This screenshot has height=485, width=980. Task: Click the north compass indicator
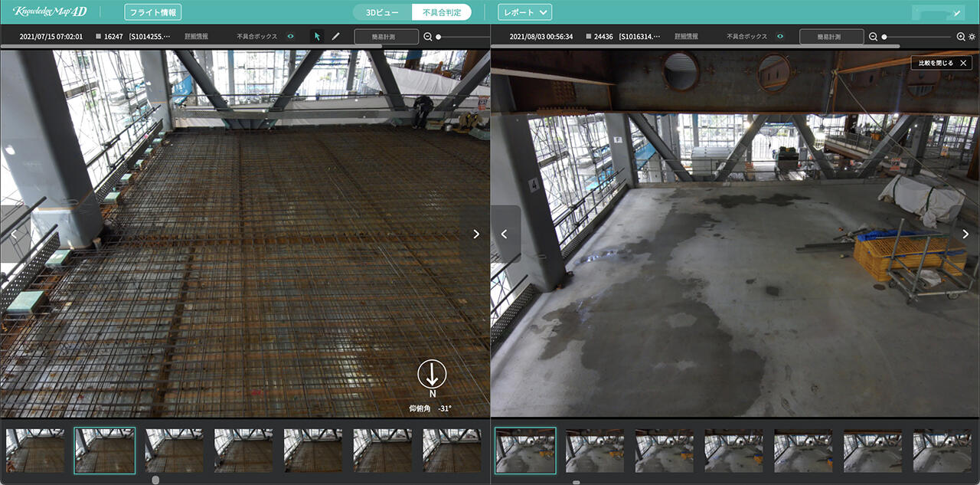(432, 375)
